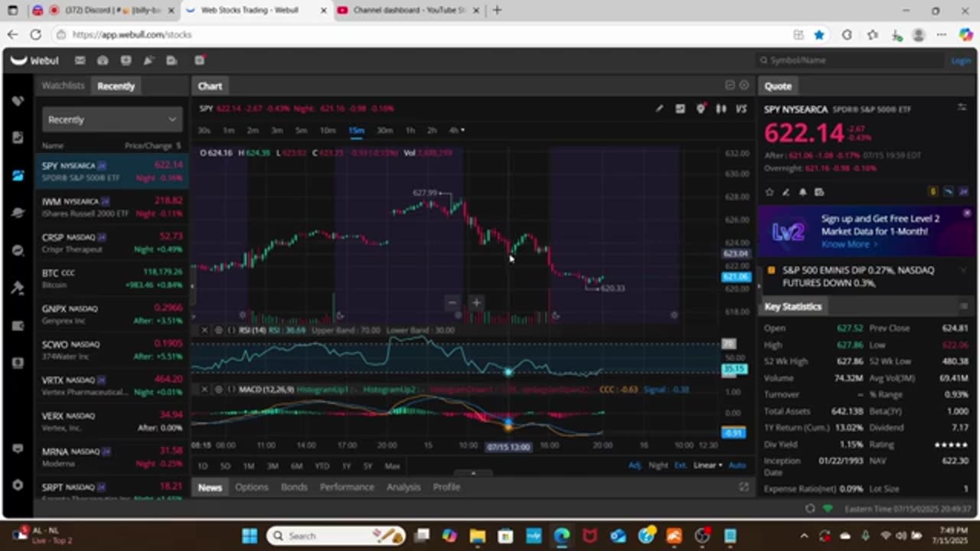Switch chart style with the candlestick icon
Image resolution: width=980 pixels, height=551 pixels.
(x=720, y=109)
